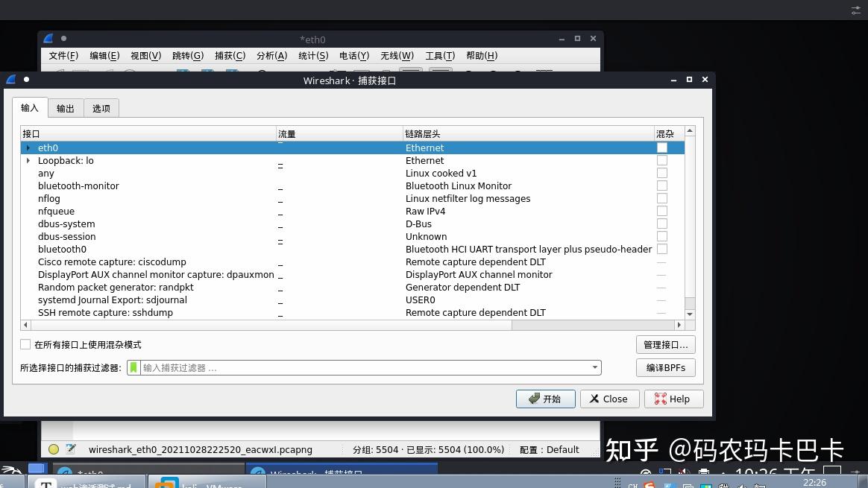The height and width of the screenshot is (488, 868).
Task: Open the 工具(T) menu
Action: point(440,56)
